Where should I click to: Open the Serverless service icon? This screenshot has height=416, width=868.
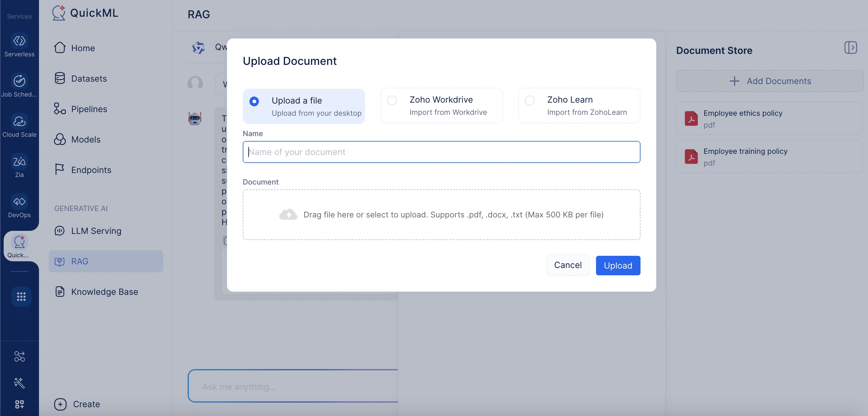[x=19, y=41]
